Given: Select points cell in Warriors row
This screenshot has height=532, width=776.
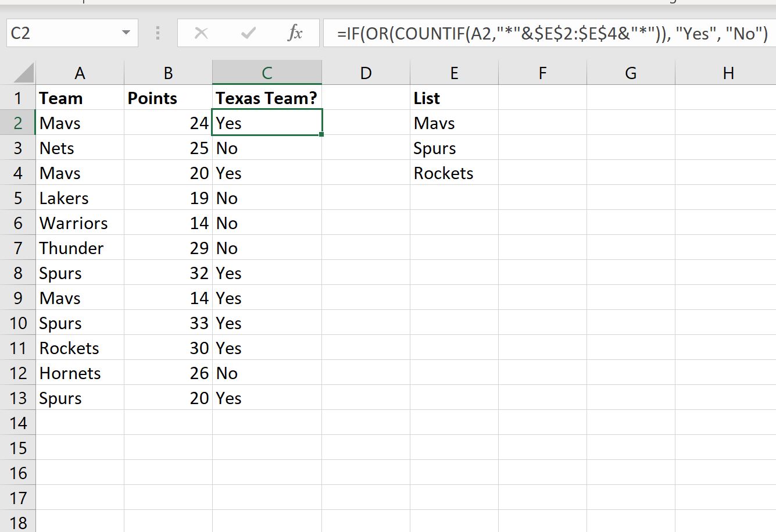Looking at the screenshot, I should [168, 223].
